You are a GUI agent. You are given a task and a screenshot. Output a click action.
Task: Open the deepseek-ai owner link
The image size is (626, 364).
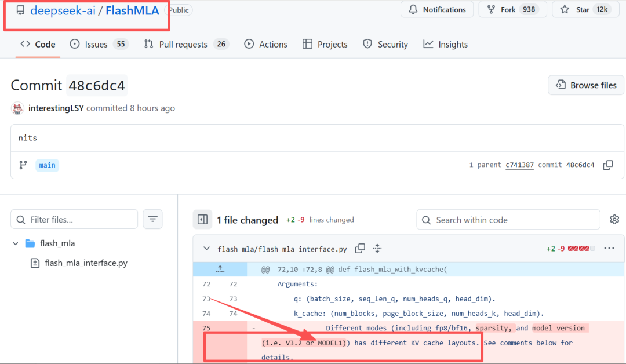click(63, 10)
